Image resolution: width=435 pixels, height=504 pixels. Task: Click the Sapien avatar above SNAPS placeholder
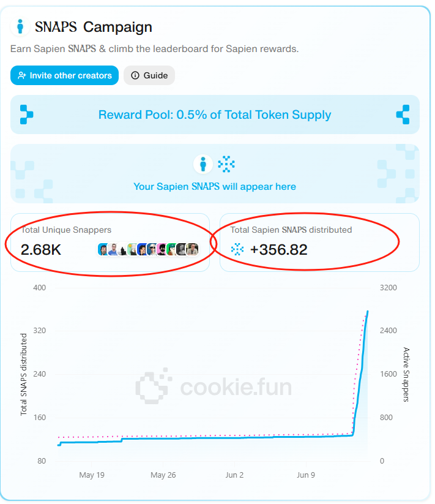[x=203, y=164]
